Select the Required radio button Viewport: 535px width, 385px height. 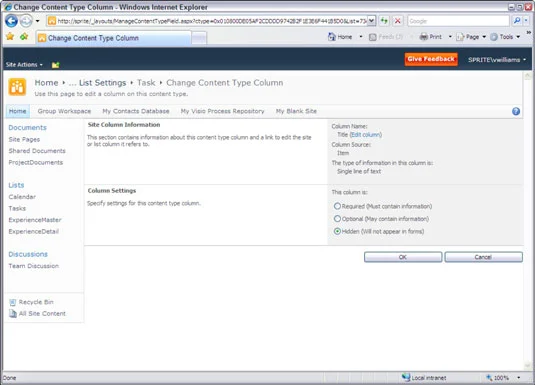click(x=337, y=206)
